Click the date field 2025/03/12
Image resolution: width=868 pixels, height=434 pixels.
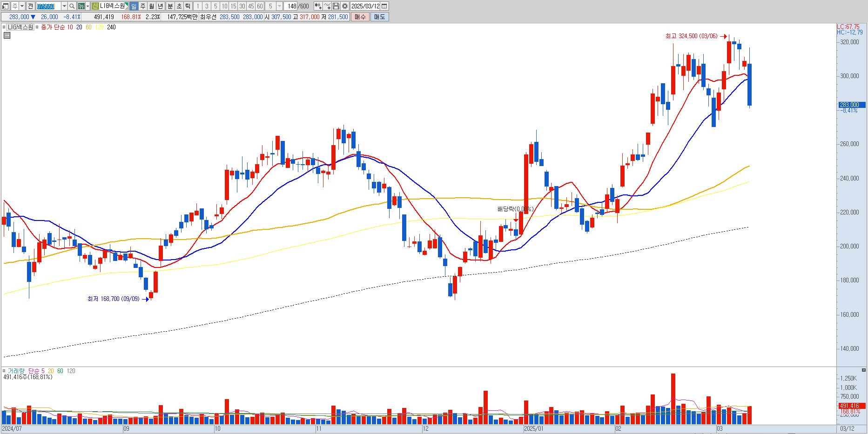(x=365, y=6)
